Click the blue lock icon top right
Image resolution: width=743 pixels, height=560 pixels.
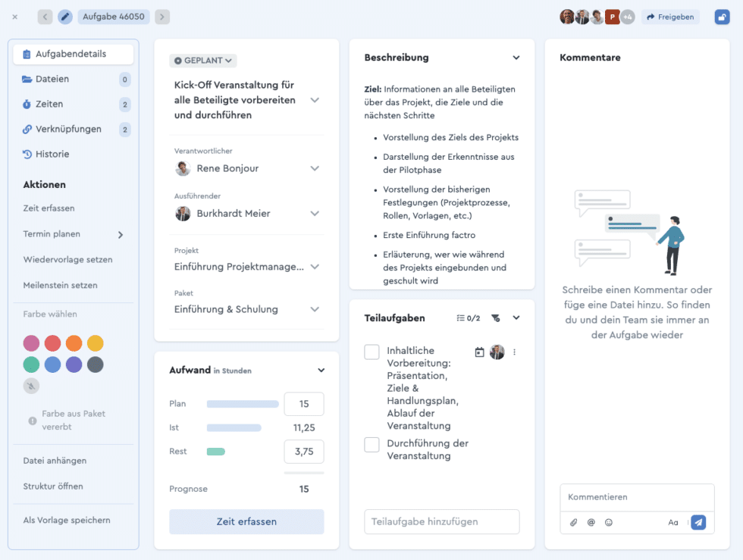click(x=722, y=17)
